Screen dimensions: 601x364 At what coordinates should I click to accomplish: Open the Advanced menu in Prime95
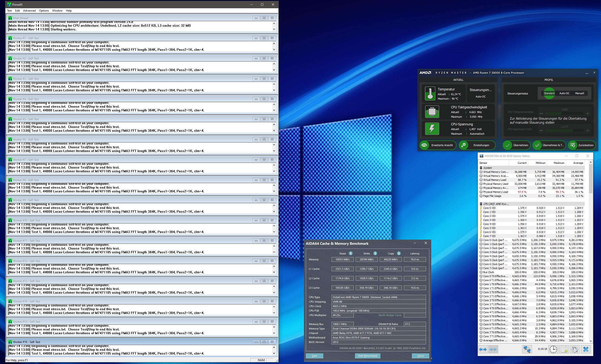[29, 11]
